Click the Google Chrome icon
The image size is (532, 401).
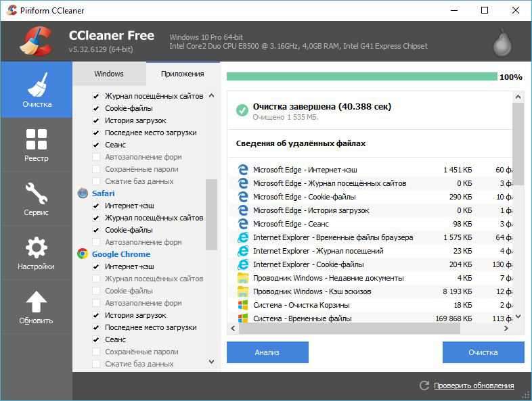coord(83,254)
